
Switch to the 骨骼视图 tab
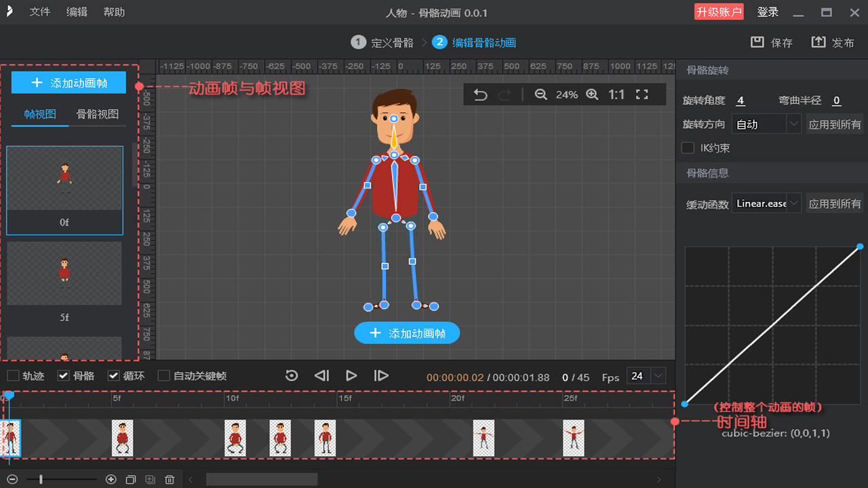click(97, 115)
